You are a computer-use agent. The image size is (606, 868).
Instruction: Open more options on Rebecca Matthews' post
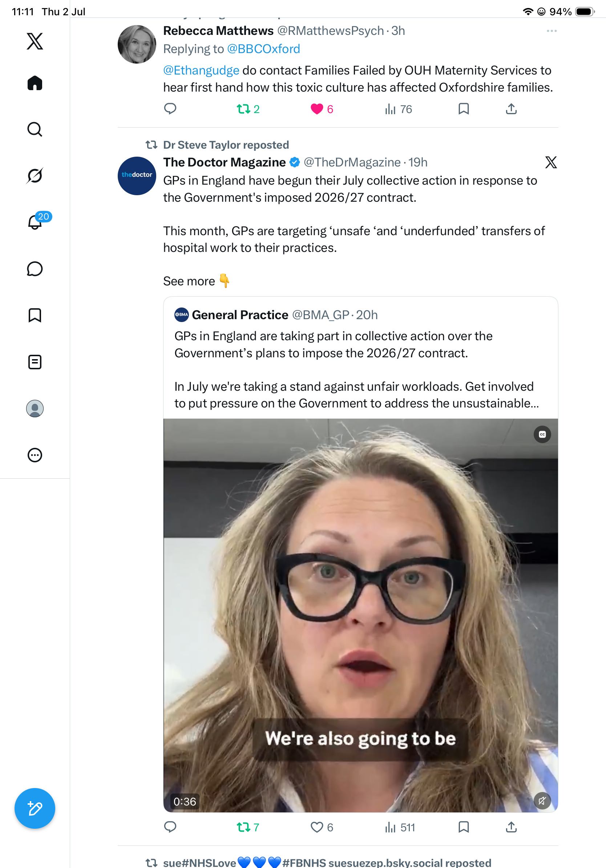tap(552, 31)
